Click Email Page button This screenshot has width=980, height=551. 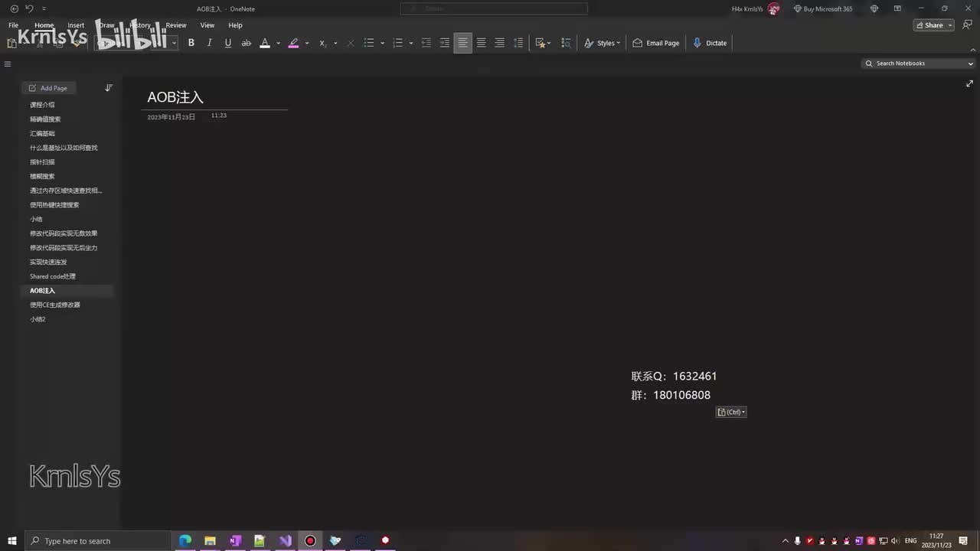656,43
